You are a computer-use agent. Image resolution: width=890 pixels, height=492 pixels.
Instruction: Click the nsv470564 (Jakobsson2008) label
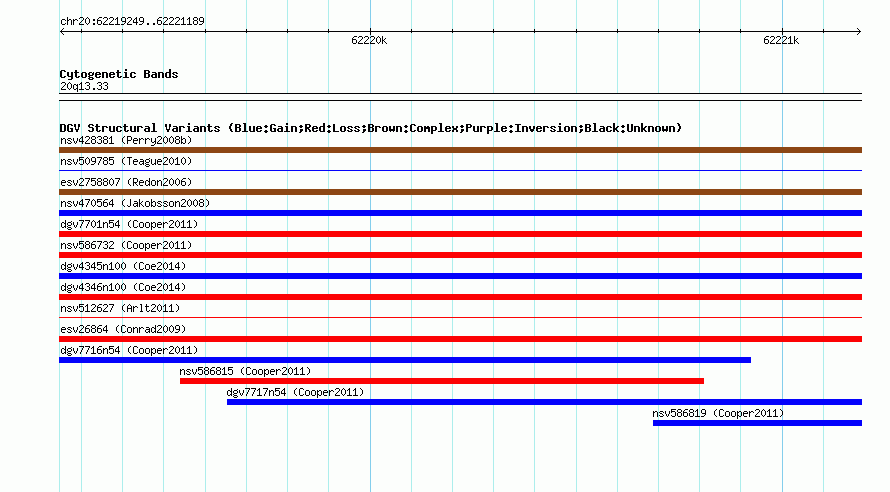[135, 203]
